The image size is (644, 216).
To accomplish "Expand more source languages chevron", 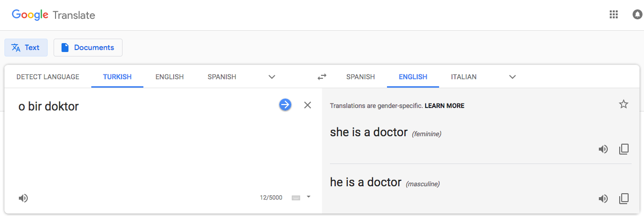I will point(272,77).
